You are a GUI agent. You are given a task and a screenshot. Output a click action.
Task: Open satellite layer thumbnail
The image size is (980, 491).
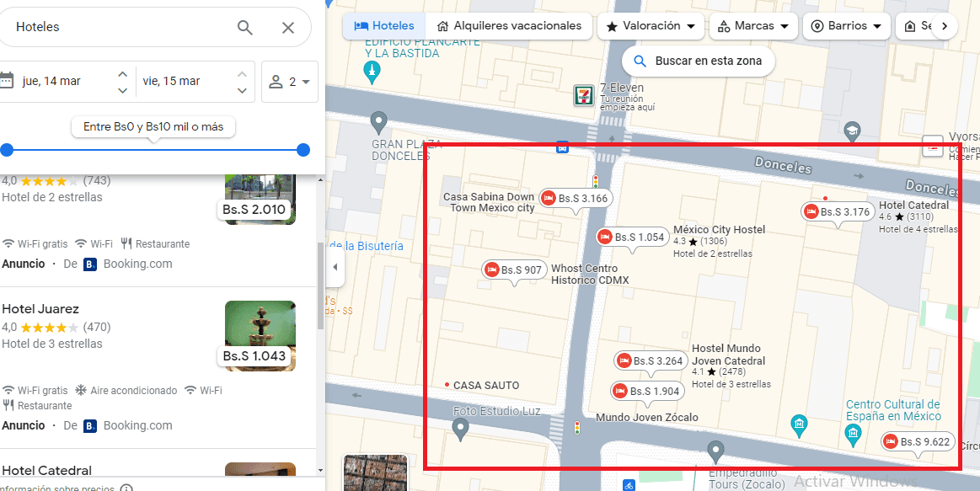click(375, 472)
